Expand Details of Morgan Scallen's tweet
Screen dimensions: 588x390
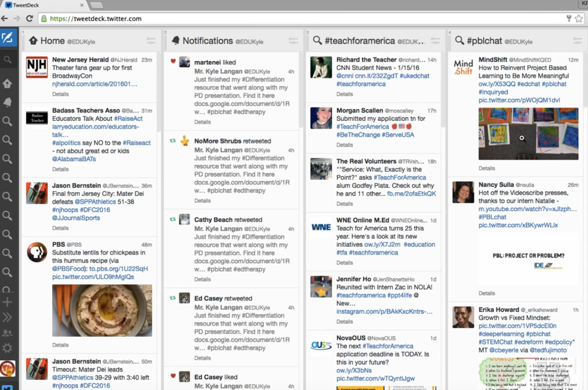coord(345,145)
